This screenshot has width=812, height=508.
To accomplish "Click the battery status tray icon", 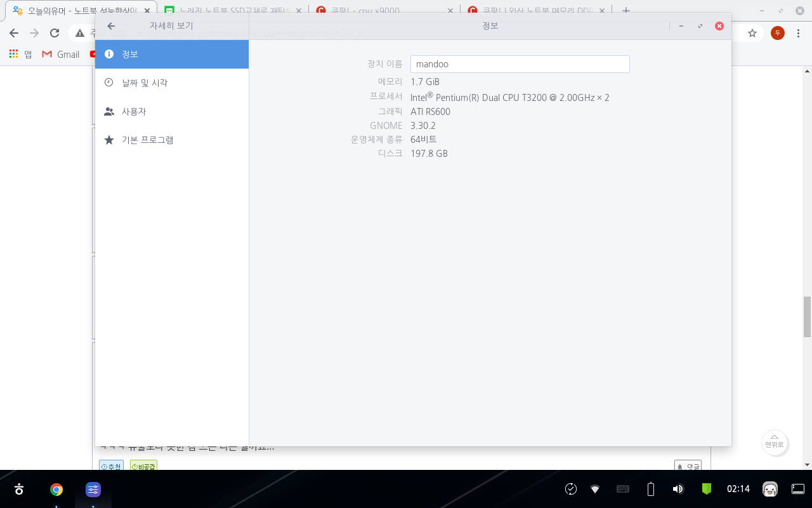I will click(x=650, y=489).
